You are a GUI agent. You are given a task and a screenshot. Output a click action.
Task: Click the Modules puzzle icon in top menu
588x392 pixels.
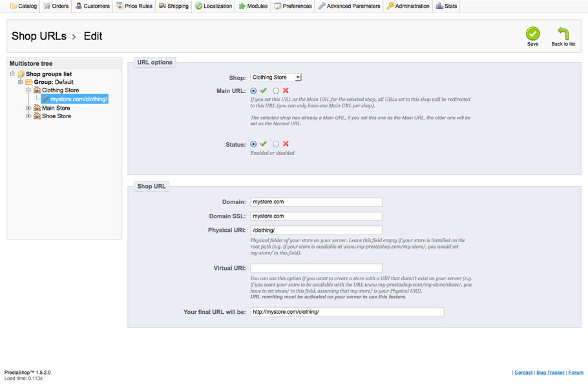tap(242, 6)
